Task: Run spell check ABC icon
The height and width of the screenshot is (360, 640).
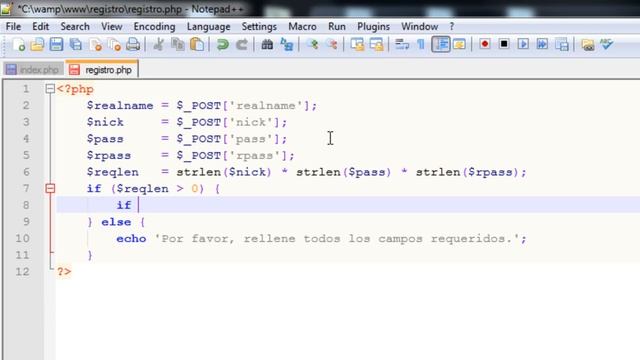Action: pos(607,44)
